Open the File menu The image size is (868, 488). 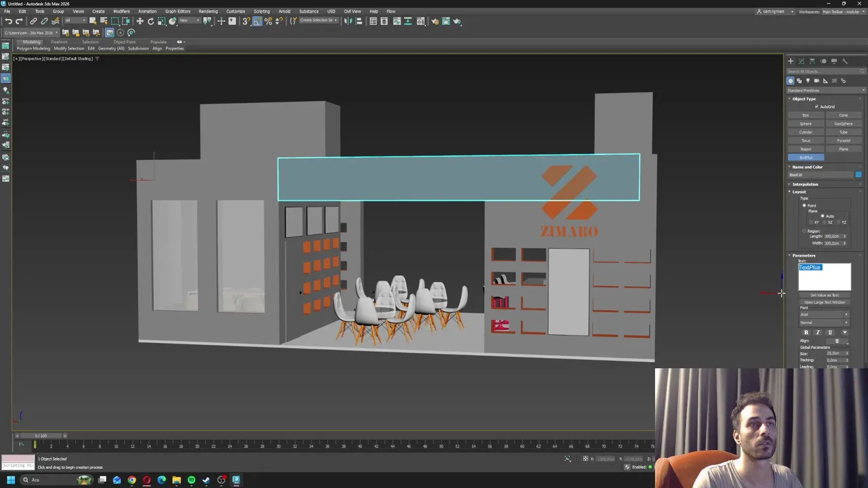coord(7,11)
